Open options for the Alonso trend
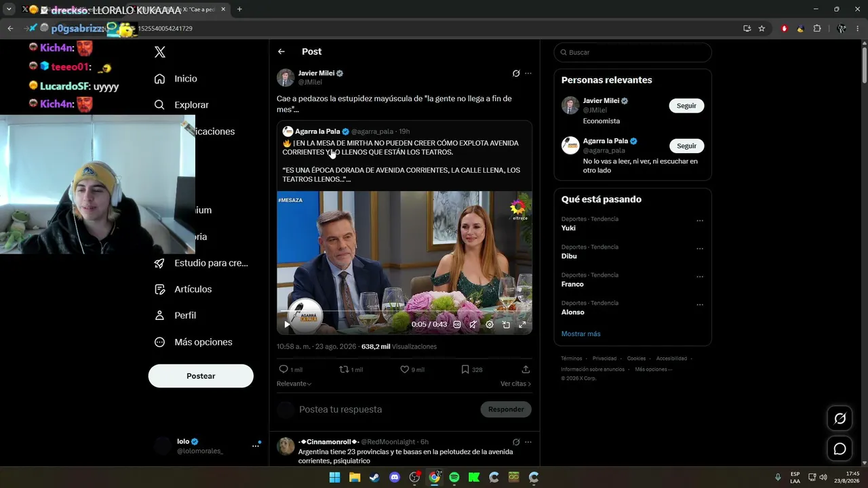The height and width of the screenshot is (488, 868). (x=700, y=305)
